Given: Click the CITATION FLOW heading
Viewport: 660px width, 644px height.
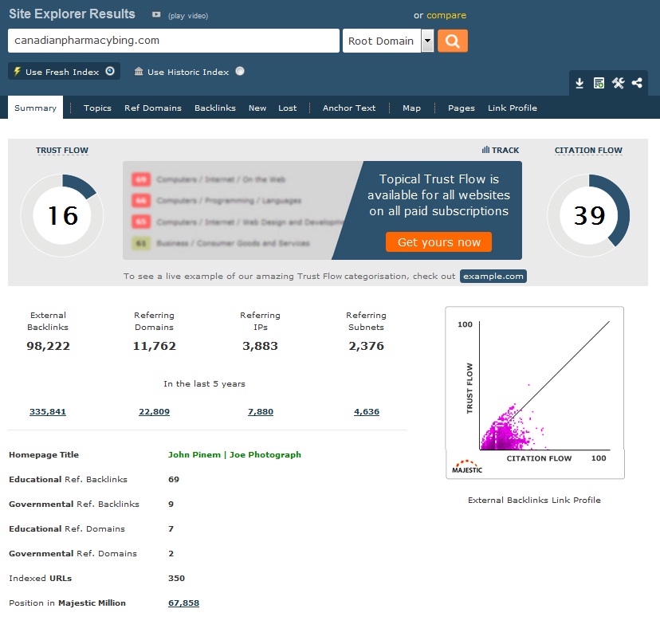Looking at the screenshot, I should click(x=588, y=151).
